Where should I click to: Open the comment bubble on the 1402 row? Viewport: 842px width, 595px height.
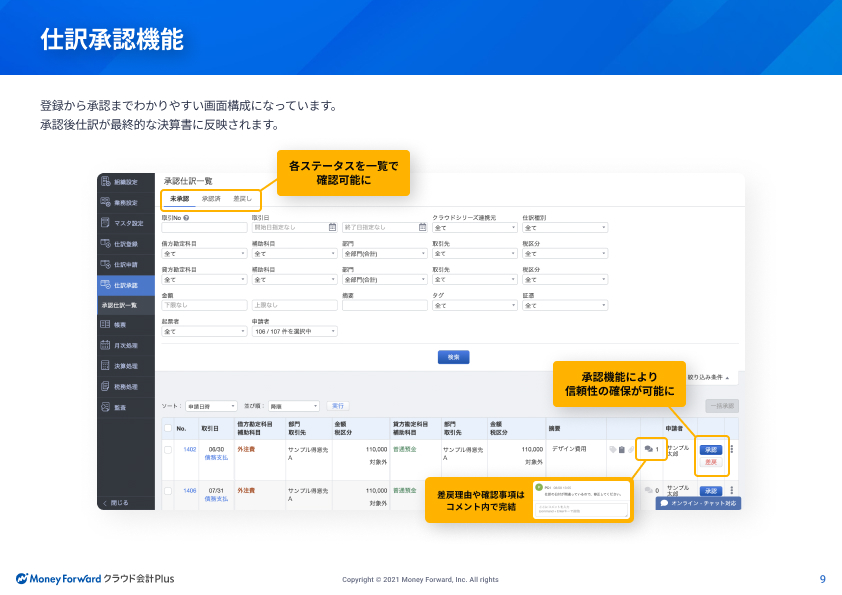[x=649, y=448]
